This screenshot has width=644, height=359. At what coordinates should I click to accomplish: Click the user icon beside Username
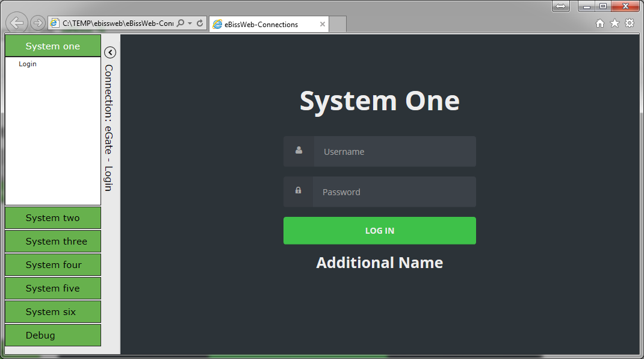299,151
